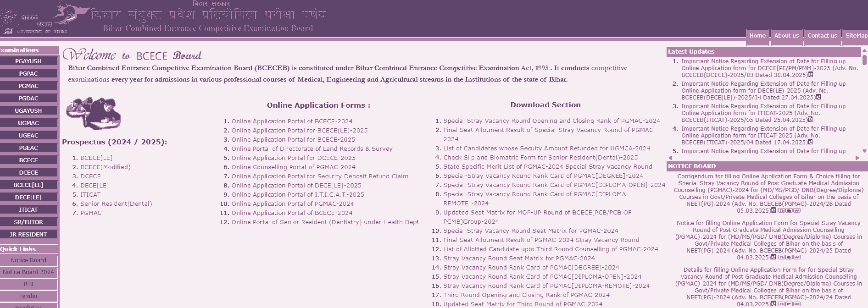Select PGDAC in Examinations sidebar
868x308 pixels.
[28, 98]
